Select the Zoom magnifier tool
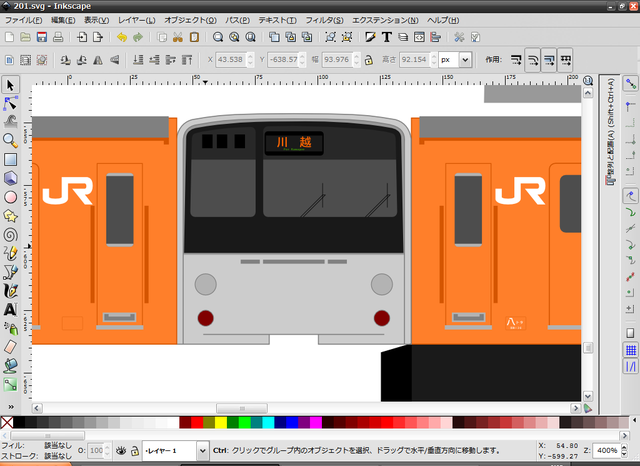The height and width of the screenshot is (466, 640). pos(10,140)
